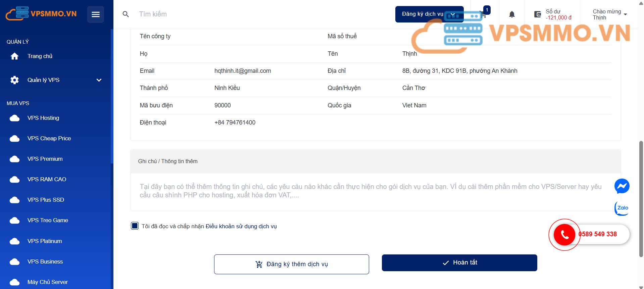
Task: Open Messenger chat bubble
Action: pyautogui.click(x=622, y=186)
